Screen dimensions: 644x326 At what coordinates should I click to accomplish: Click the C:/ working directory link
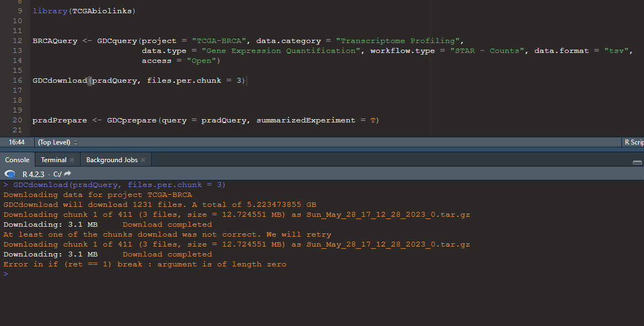pyautogui.click(x=57, y=173)
